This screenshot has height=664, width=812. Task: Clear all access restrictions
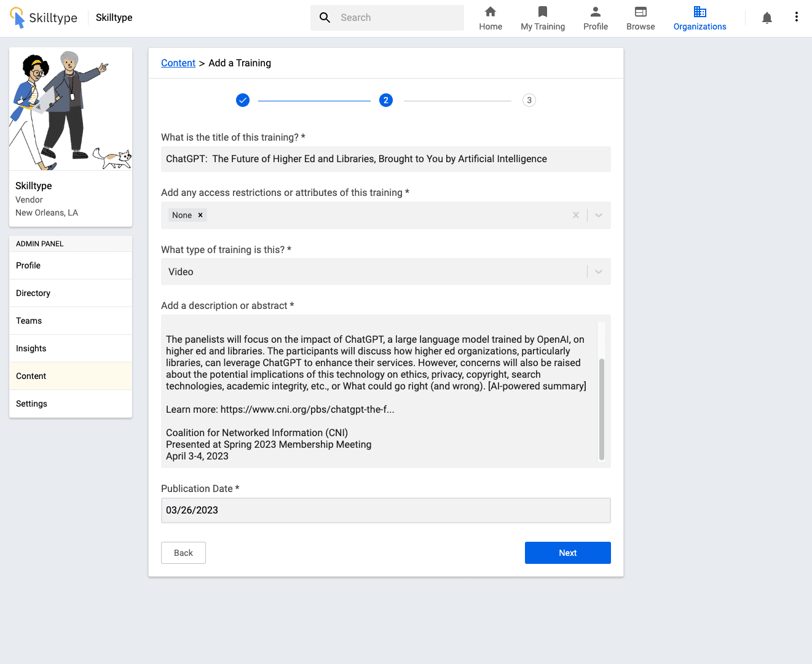pyautogui.click(x=576, y=215)
